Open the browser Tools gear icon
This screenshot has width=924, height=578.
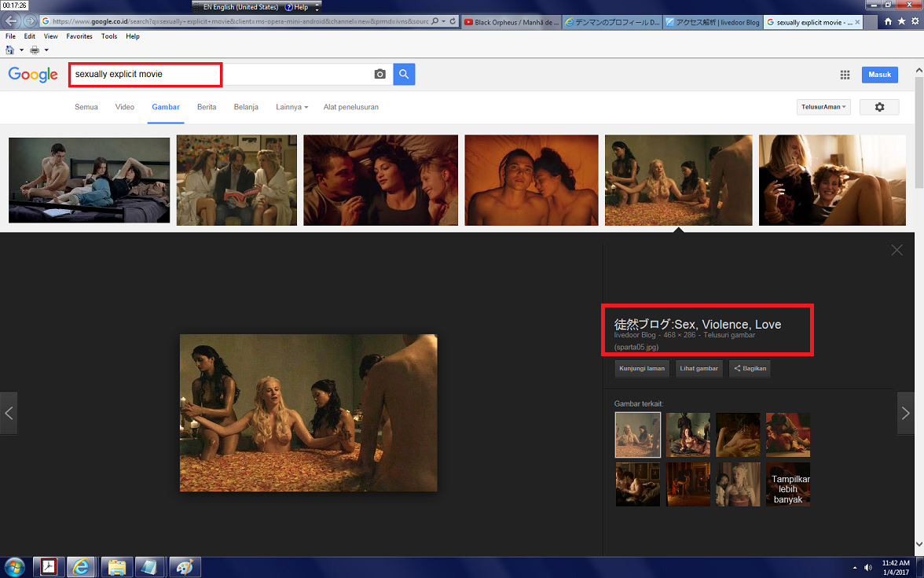(915, 21)
